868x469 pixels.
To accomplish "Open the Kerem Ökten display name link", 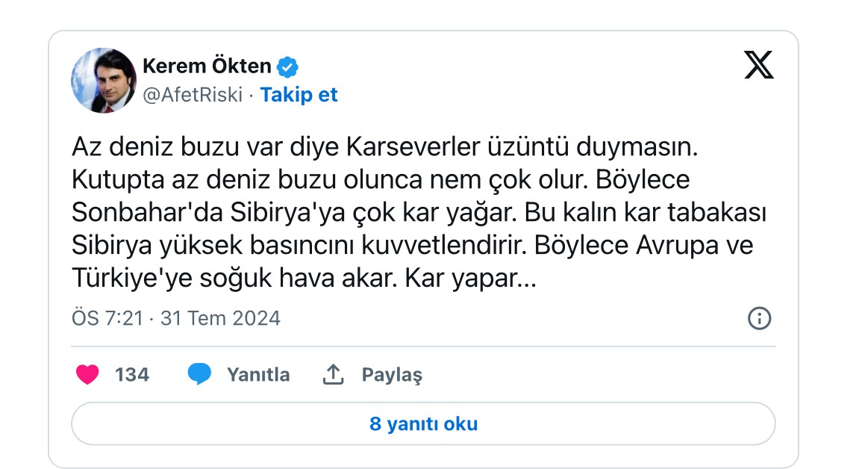I will coord(207,66).
